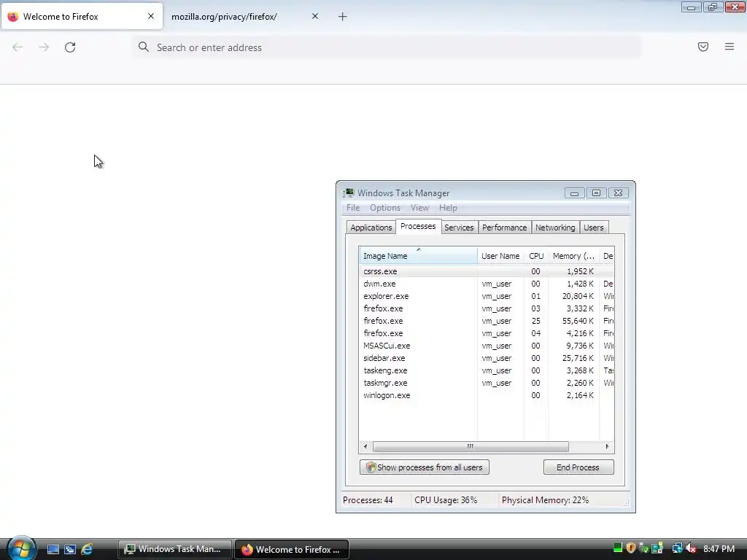
Task: Select the dwm.exe process row
Action: 487,284
